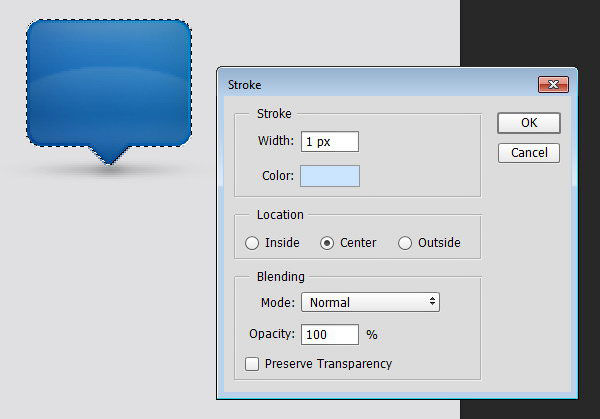Confirm the stroke with the OK button

pyautogui.click(x=529, y=123)
